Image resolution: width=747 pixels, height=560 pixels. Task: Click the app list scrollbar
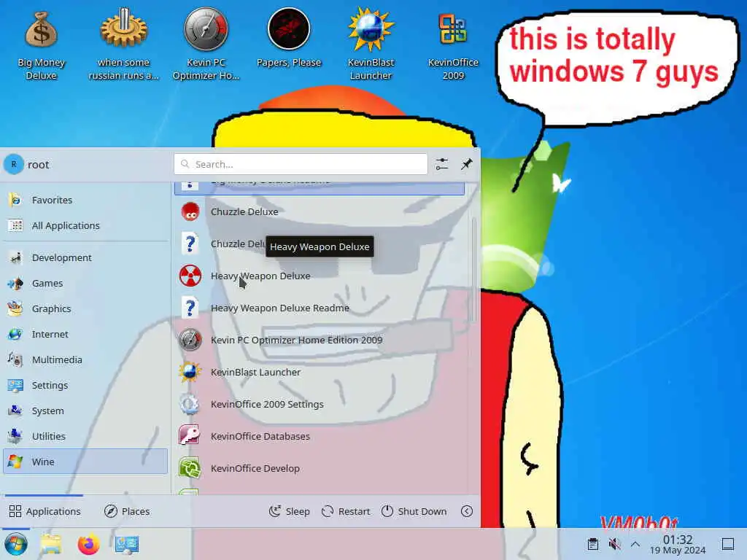tap(473, 270)
